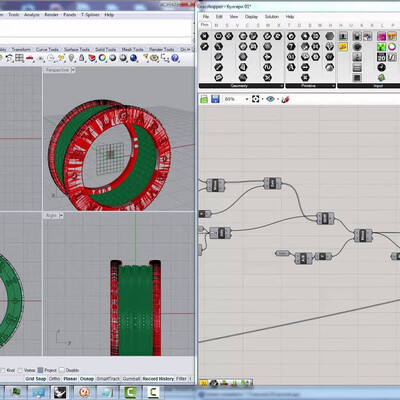Click the grey shaded sphere icon in Rhino
The image size is (400, 400).
pyautogui.click(x=113, y=58)
